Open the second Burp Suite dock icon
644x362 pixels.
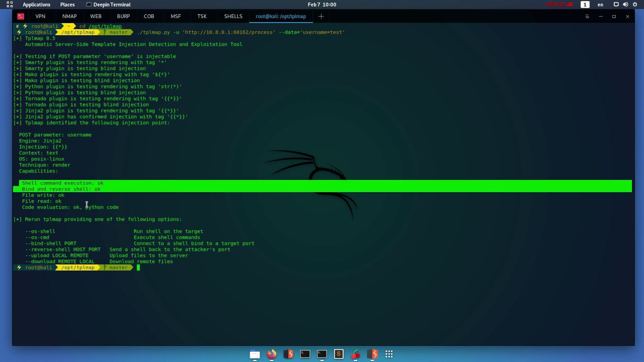(x=372, y=354)
